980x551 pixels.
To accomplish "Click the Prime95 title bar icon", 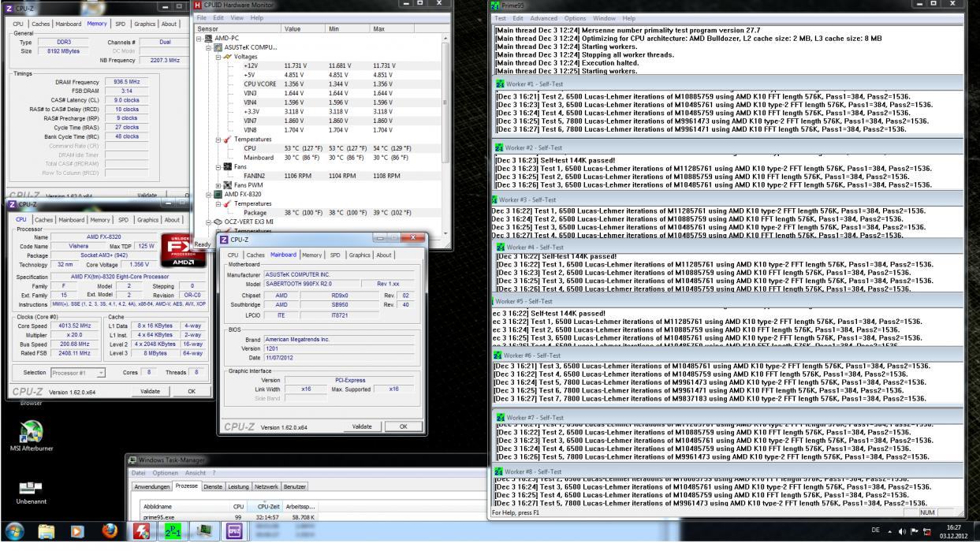I will [495, 5].
